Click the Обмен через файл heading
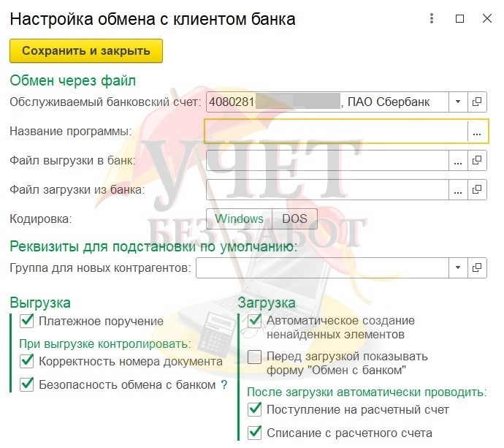This screenshot has width=504, height=448. pos(72,80)
